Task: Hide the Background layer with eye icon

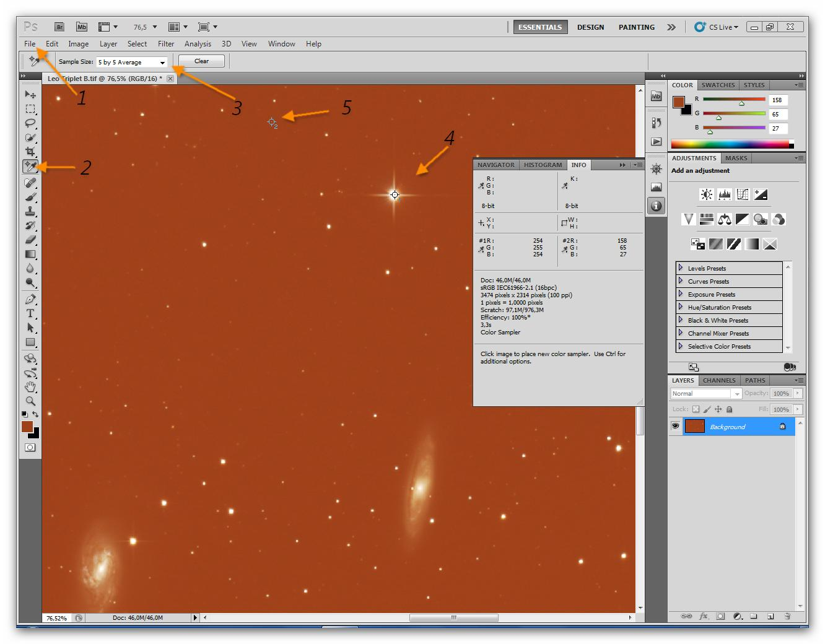Action: (675, 426)
